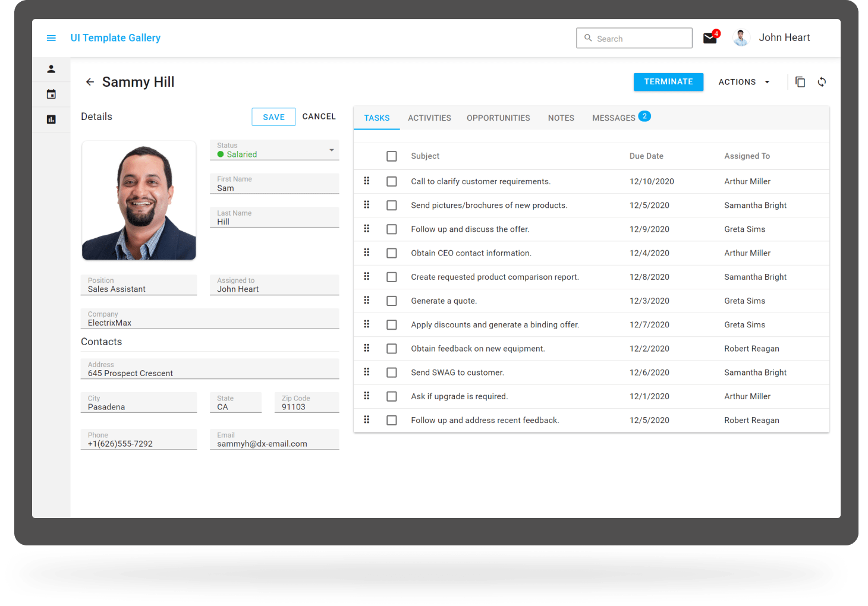Click Save in the Details section
Screen dimensions: 868x606
(x=273, y=117)
